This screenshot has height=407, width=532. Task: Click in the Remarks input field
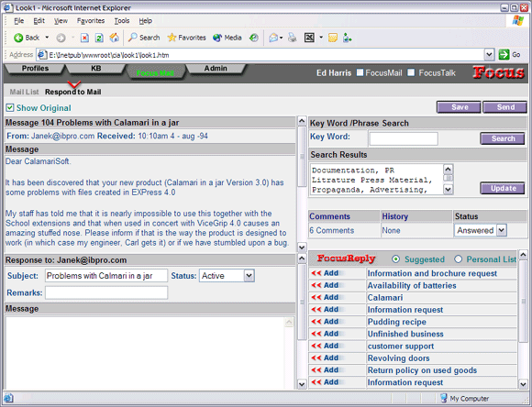106,292
